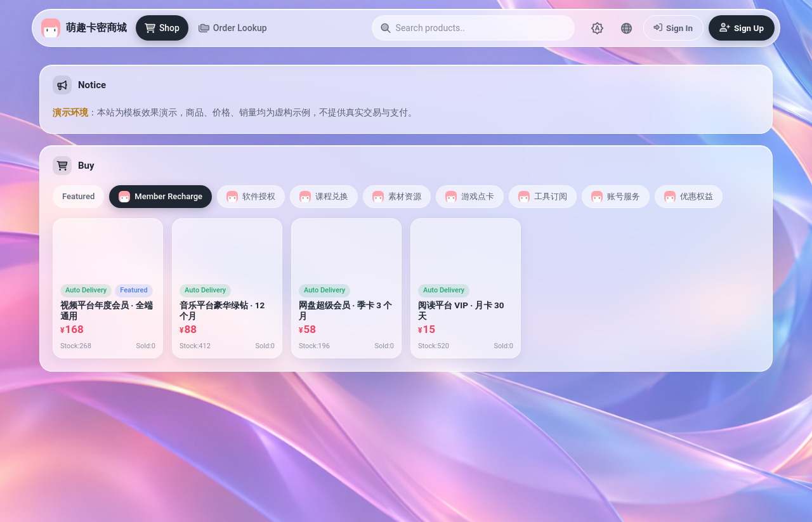
Task: Click the Stock:268 label
Action: [75, 346]
